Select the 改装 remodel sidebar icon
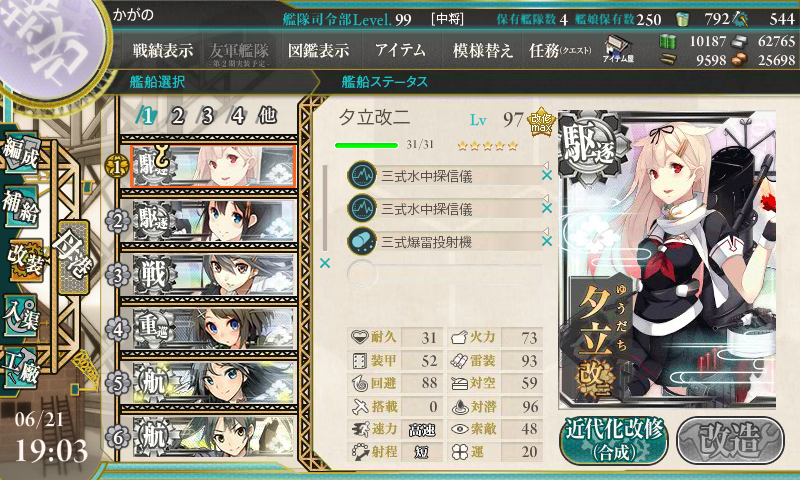This screenshot has height=480, width=800. [x=27, y=260]
